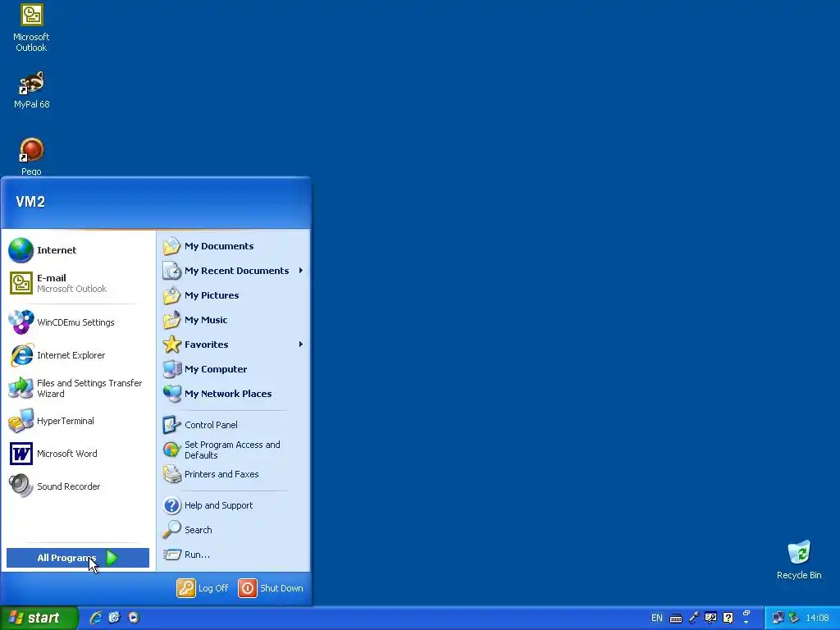This screenshot has width=840, height=630.
Task: Open My Computer
Action: click(234, 369)
